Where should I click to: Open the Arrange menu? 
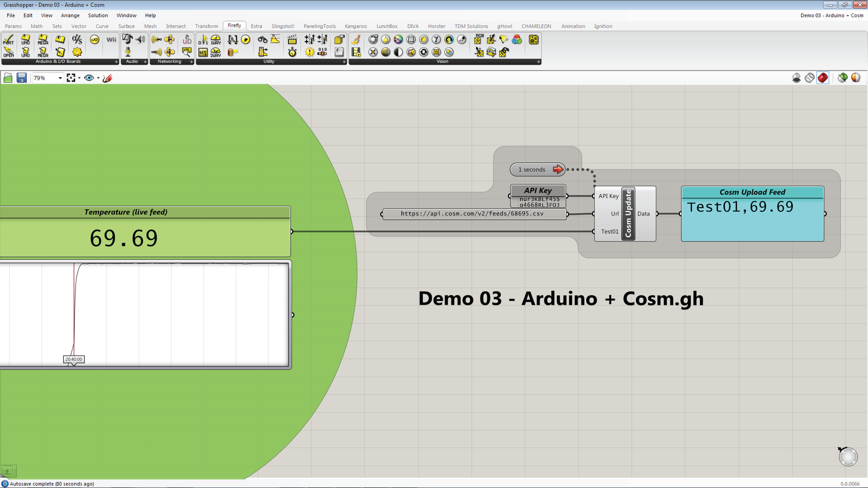[x=70, y=15]
